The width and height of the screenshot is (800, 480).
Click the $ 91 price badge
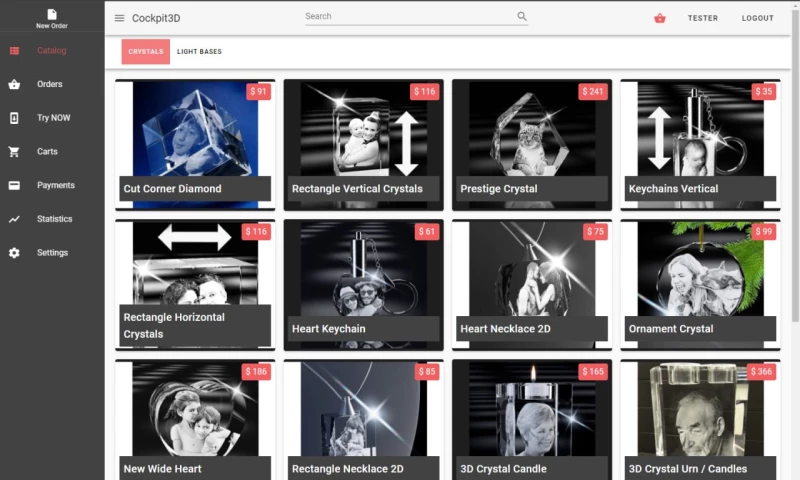[258, 91]
